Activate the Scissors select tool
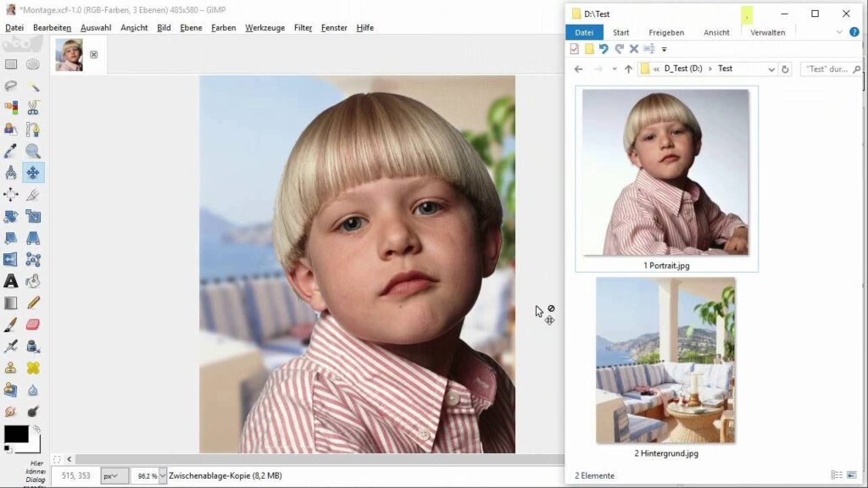 click(x=33, y=108)
